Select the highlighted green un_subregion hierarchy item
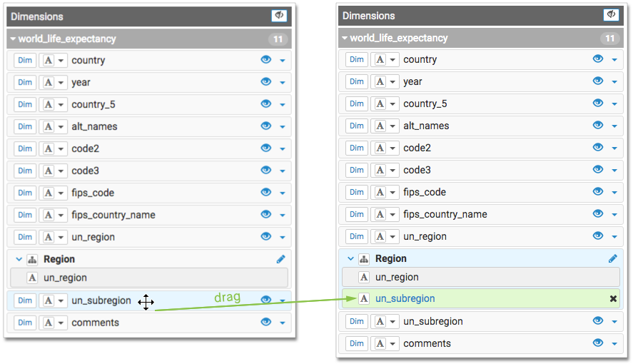 405,298
